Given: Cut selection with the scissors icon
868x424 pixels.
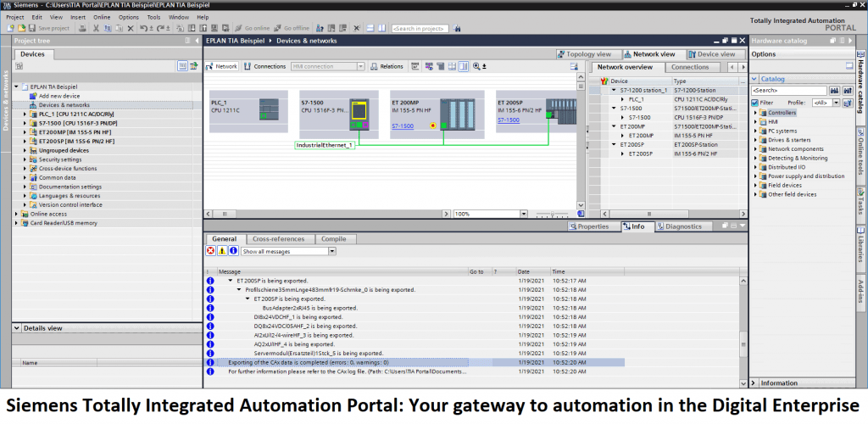Looking at the screenshot, I should (x=97, y=28).
